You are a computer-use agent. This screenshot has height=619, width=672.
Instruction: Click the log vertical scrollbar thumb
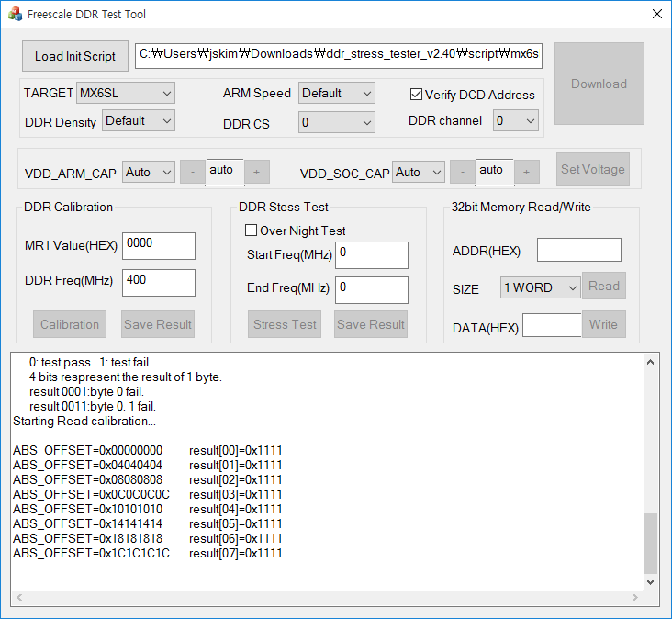pyautogui.click(x=650, y=543)
